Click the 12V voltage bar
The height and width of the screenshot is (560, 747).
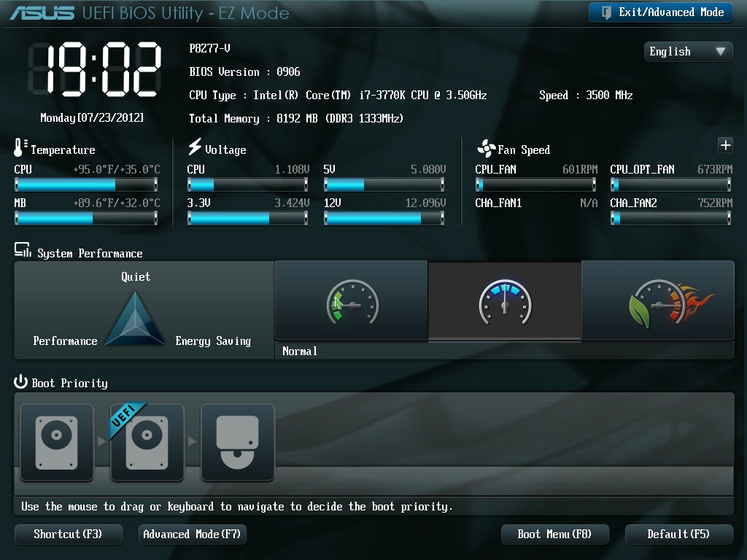click(384, 218)
